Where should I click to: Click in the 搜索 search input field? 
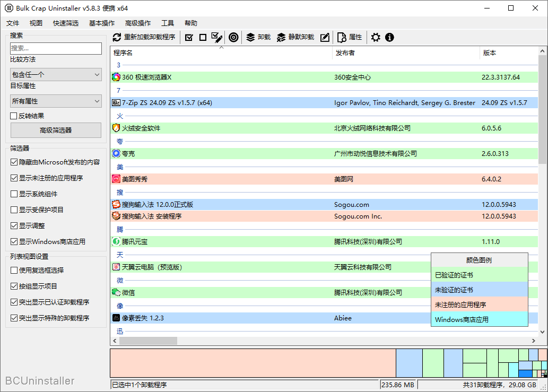pyautogui.click(x=56, y=48)
